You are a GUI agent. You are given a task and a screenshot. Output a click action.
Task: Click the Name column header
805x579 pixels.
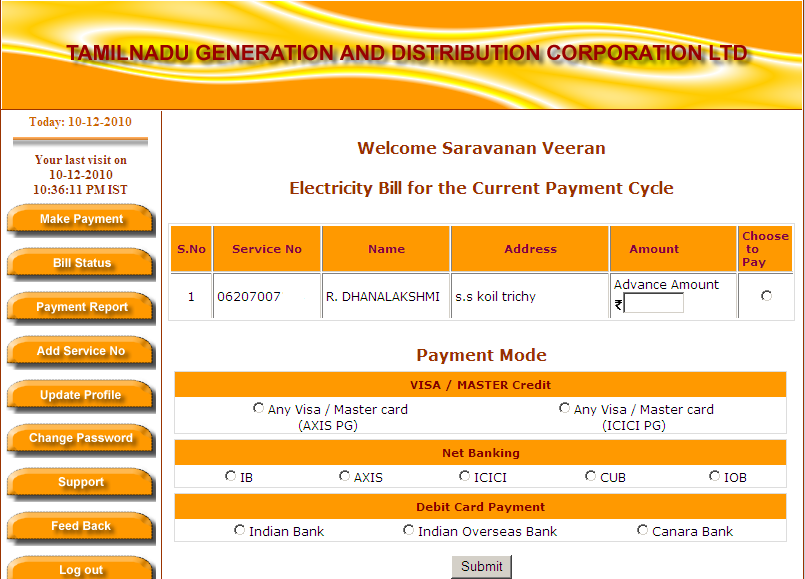(x=386, y=249)
